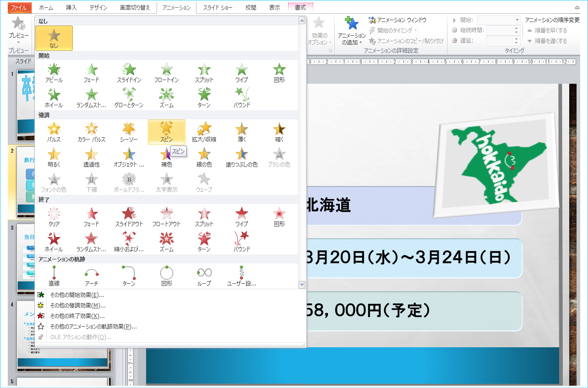The height and width of the screenshot is (388, 588).
Task: Choose その他のアニメーションの軌跡効果 entry
Action: [x=93, y=327]
